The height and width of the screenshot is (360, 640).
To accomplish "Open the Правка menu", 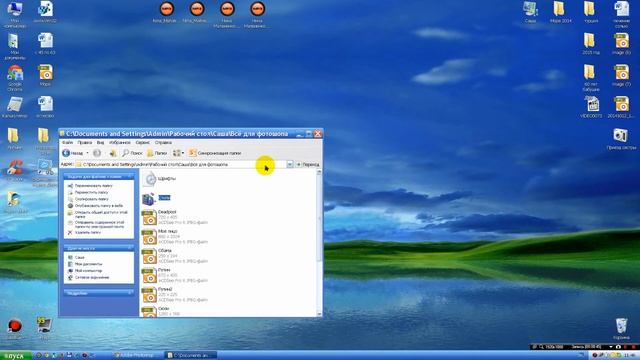I will [84, 142].
